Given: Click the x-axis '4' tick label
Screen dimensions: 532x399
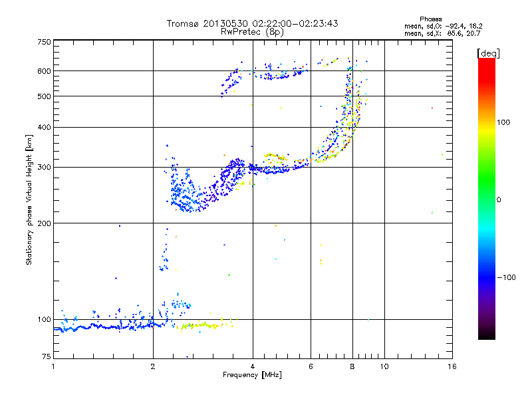Looking at the screenshot, I should (253, 366).
